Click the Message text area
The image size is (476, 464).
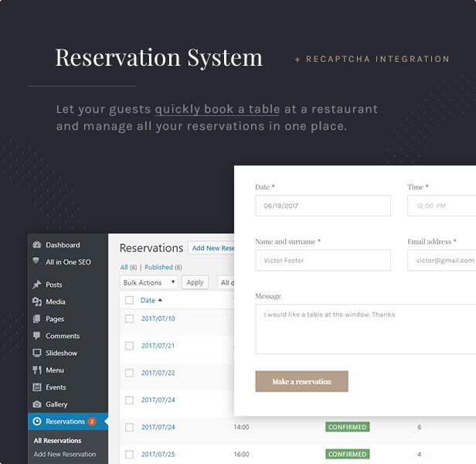click(x=365, y=329)
